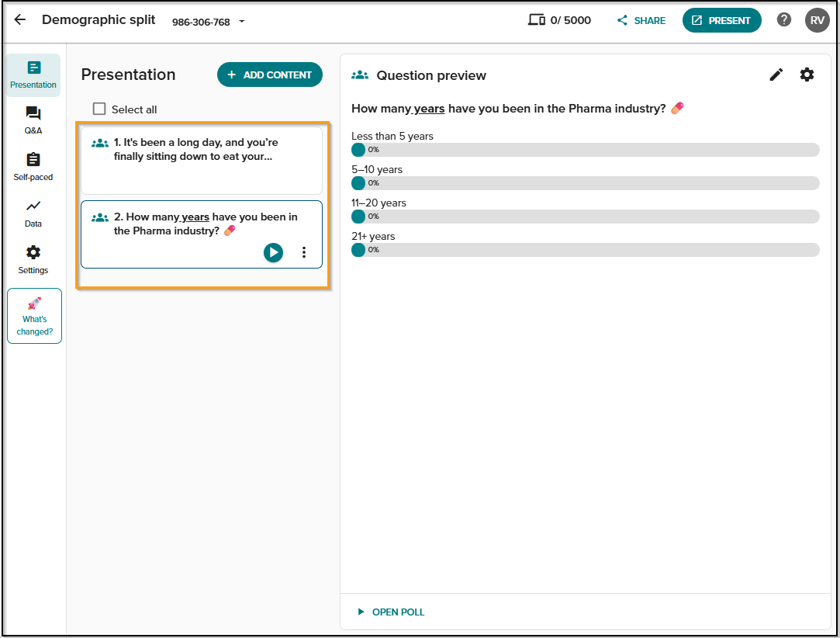Click the What's changed? rocket card
Viewport: 840px width, 638px height.
click(34, 316)
